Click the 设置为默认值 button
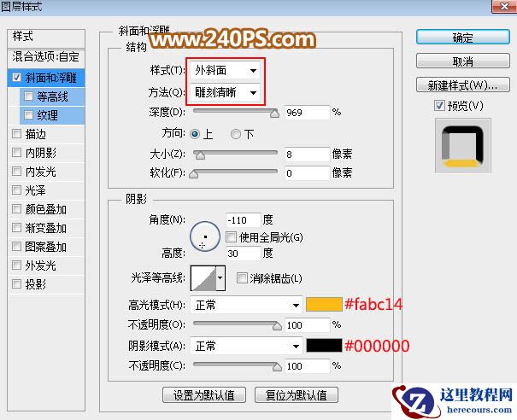Screen dimensions: 517x420 pyautogui.click(x=204, y=394)
